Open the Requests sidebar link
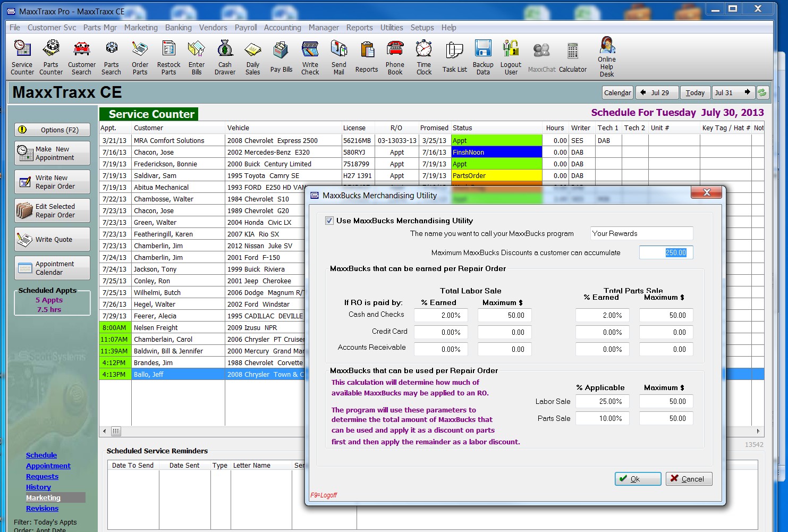The height and width of the screenshot is (532, 788). tap(42, 477)
